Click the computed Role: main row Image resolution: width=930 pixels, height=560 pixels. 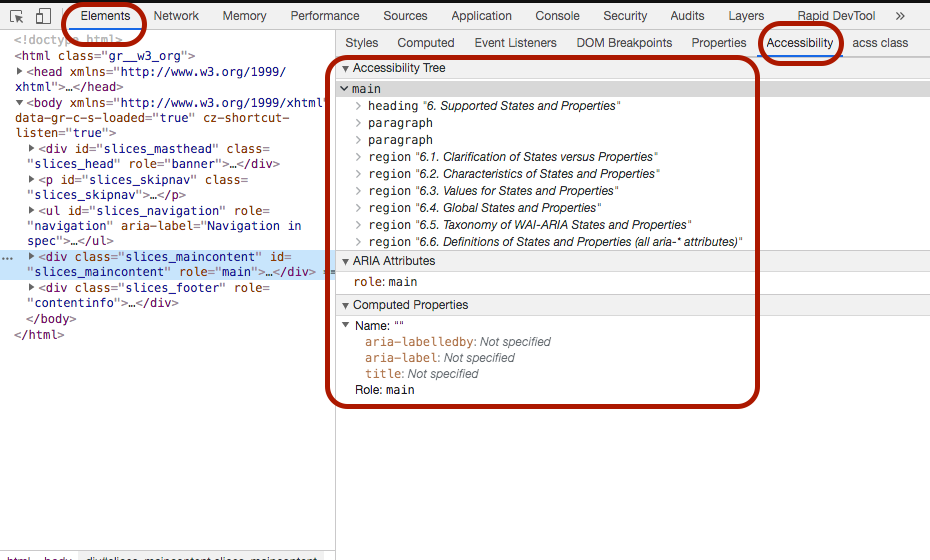pyautogui.click(x=384, y=390)
